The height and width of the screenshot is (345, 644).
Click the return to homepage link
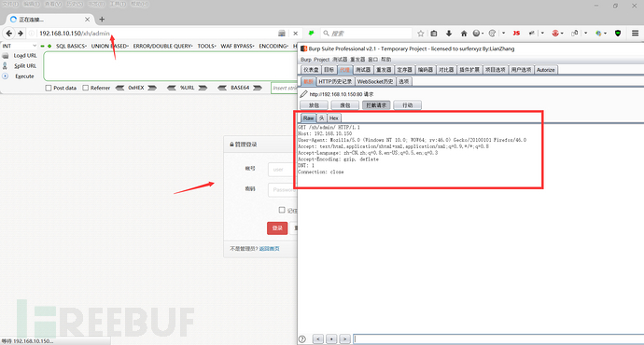point(269,249)
